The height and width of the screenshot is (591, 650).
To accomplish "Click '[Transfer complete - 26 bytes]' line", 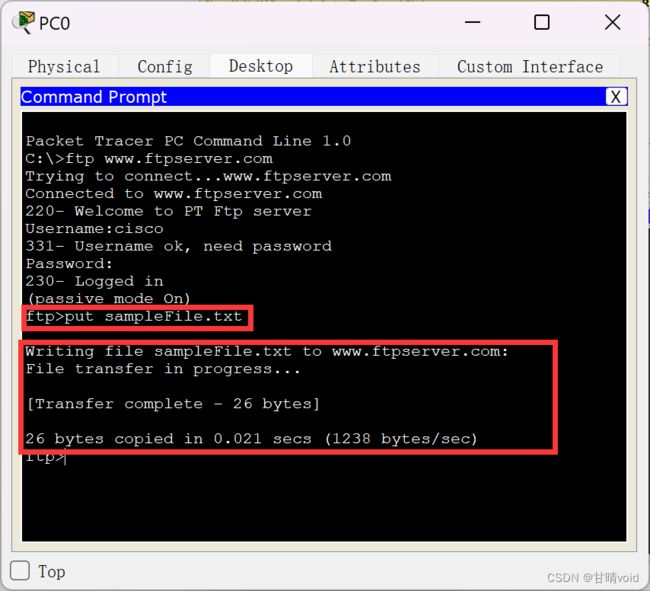I will pos(173,404).
